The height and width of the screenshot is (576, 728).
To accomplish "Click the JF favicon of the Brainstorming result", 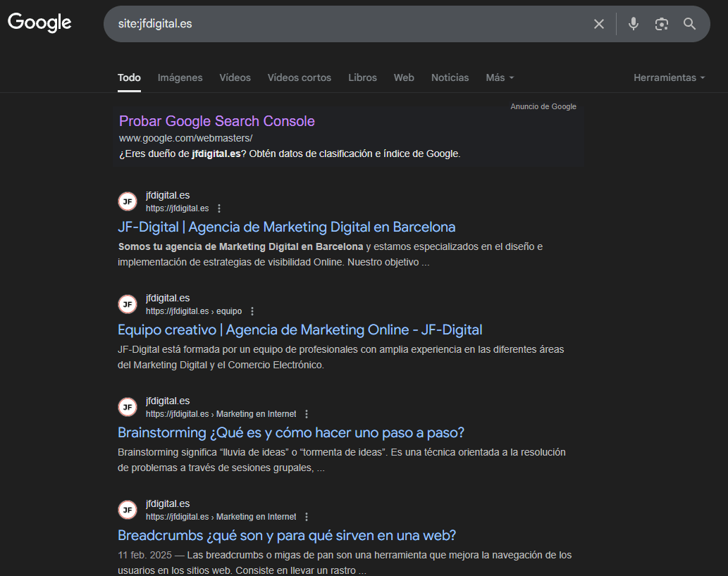I will [128, 407].
